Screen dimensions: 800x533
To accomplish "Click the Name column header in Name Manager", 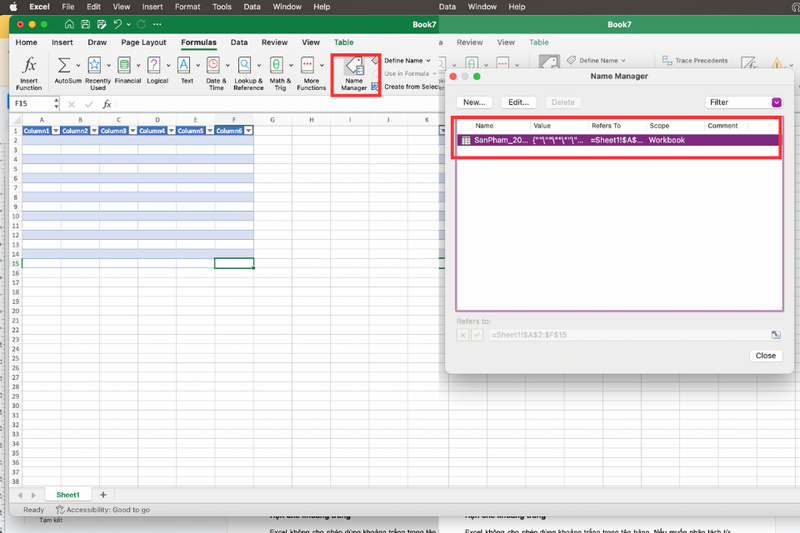I will [x=484, y=125].
